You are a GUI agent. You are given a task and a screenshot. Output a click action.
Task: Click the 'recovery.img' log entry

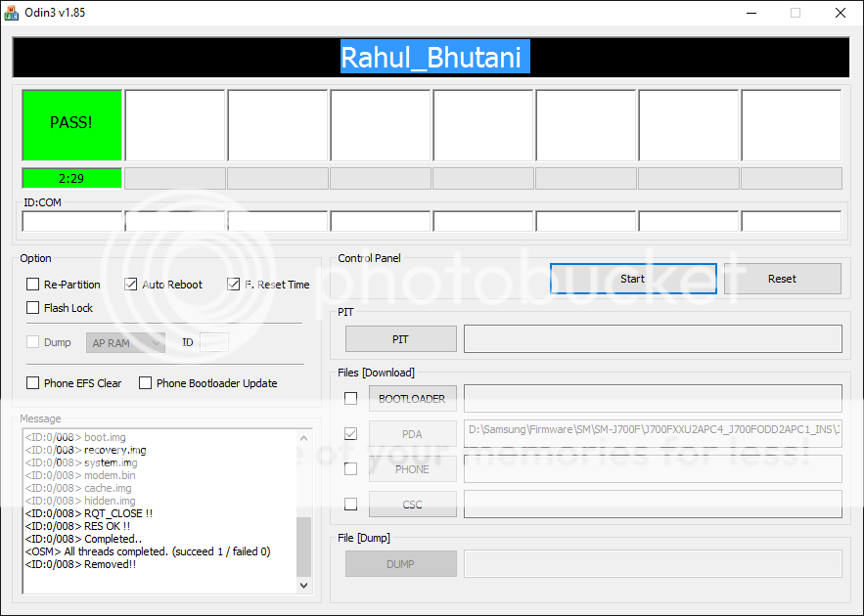[85, 450]
